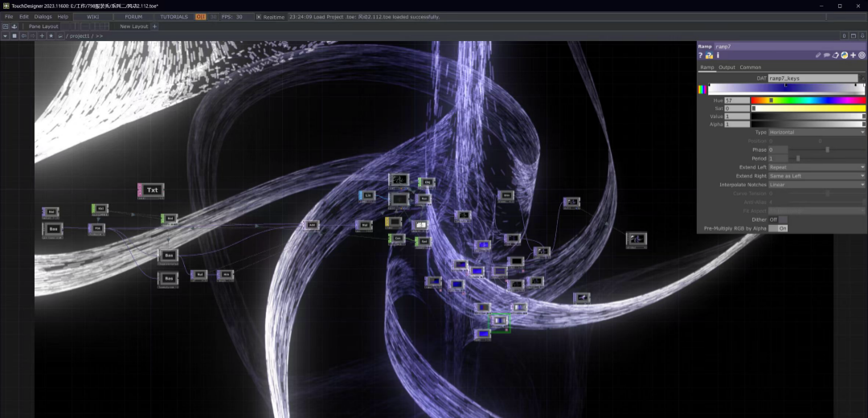
Task: Switch to the Output parameter tab
Action: point(727,68)
